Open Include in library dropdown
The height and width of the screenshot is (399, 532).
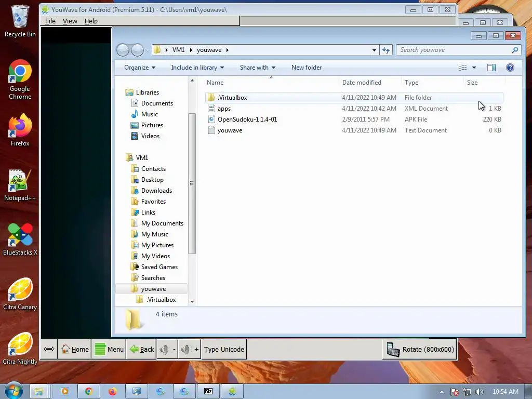pos(197,68)
